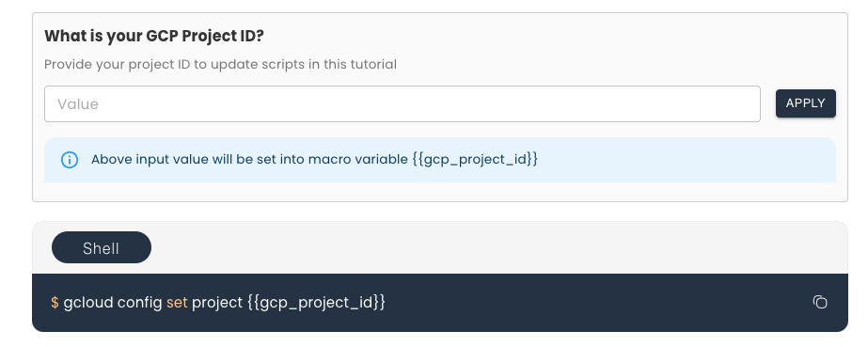
Task: Click the info icon in the blue notice
Action: pos(70,160)
